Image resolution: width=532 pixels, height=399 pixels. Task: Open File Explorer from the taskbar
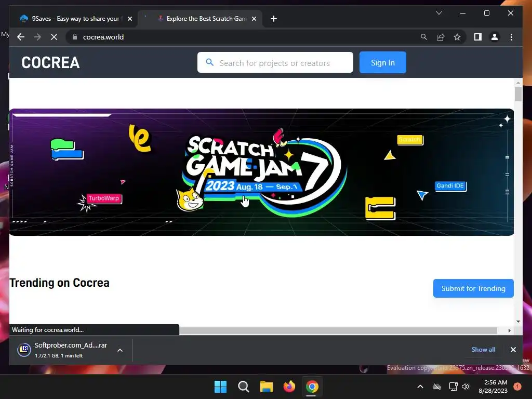267,387
